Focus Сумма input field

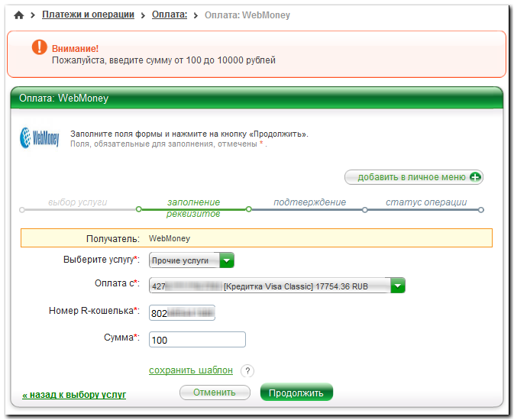(197, 340)
